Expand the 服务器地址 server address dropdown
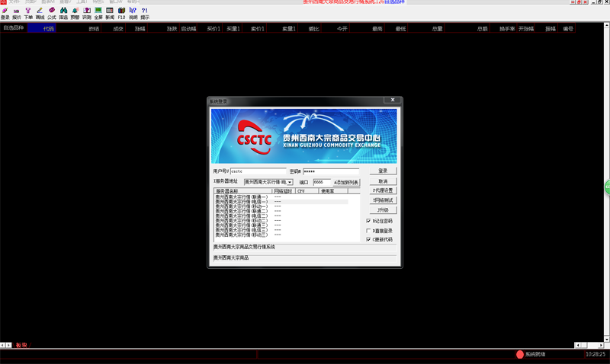 [290, 183]
